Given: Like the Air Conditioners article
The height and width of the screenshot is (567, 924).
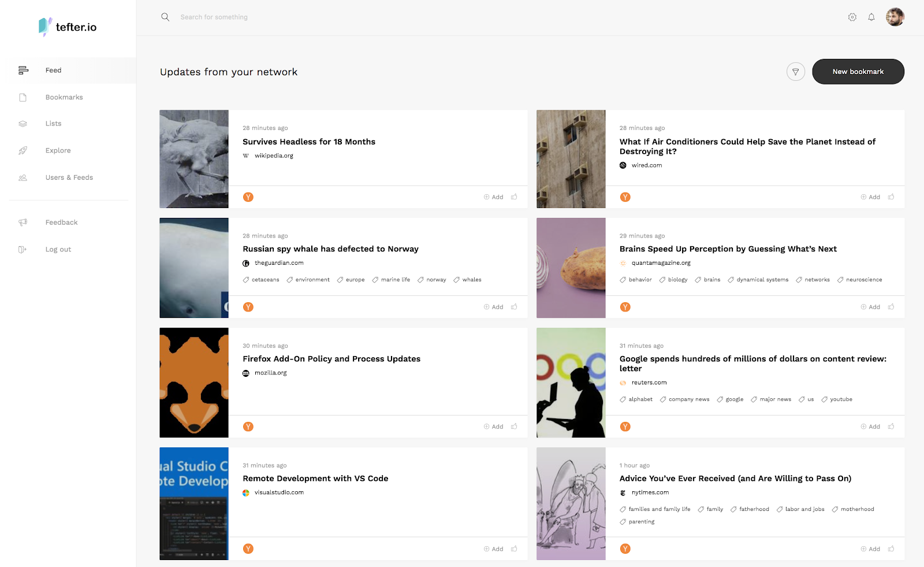Looking at the screenshot, I should coord(891,197).
